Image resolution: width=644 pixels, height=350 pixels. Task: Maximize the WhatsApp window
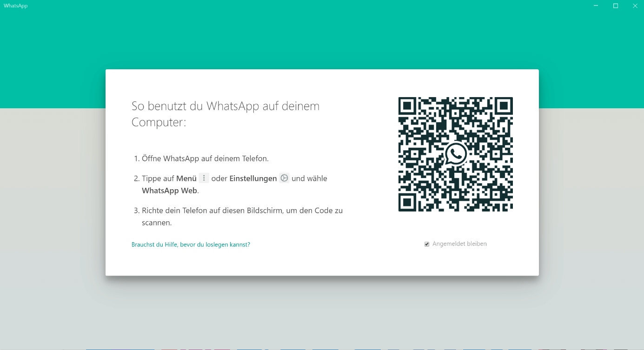(616, 6)
